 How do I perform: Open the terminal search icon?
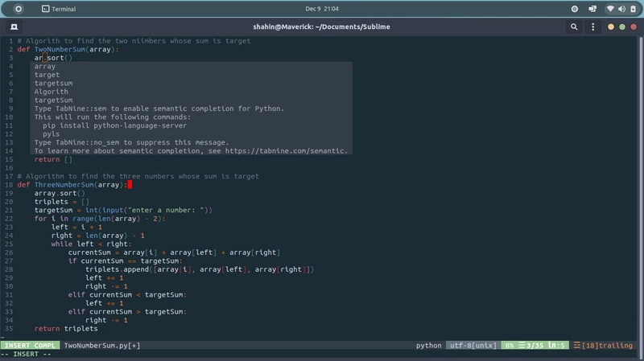[574, 27]
